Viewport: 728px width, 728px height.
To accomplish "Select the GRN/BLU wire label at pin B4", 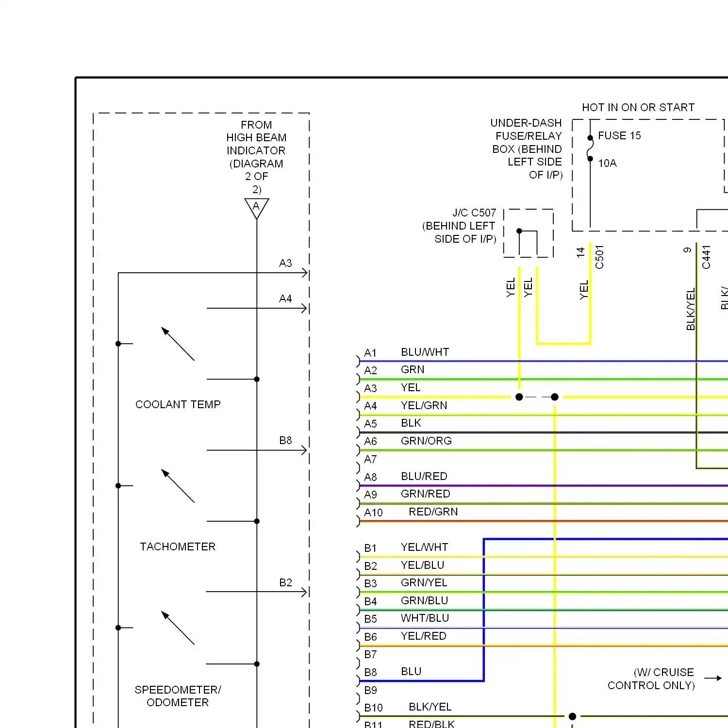I will tap(424, 601).
